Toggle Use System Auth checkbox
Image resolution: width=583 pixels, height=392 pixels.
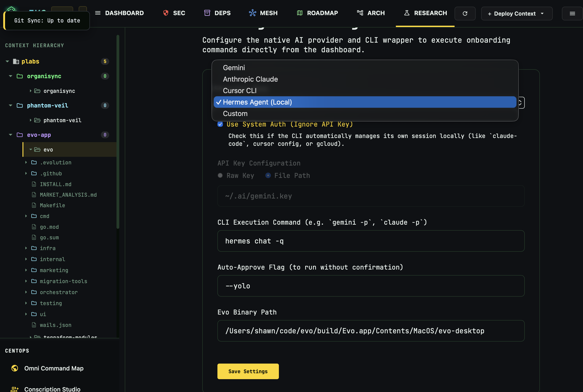point(220,124)
